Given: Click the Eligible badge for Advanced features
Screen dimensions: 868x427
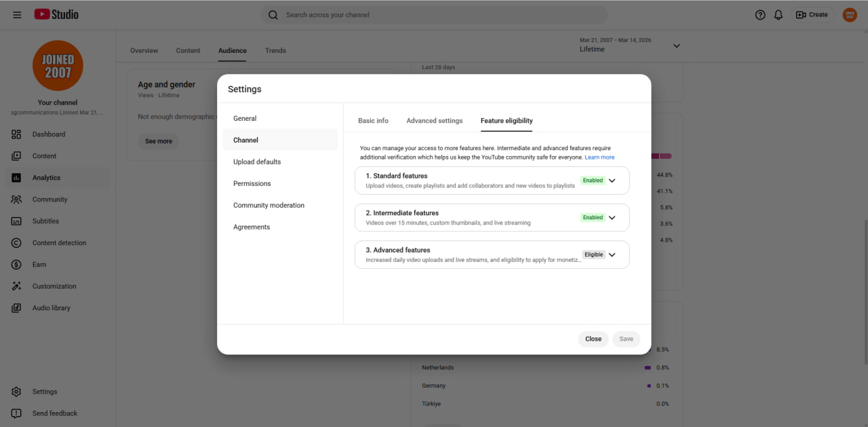Looking at the screenshot, I should tap(593, 255).
